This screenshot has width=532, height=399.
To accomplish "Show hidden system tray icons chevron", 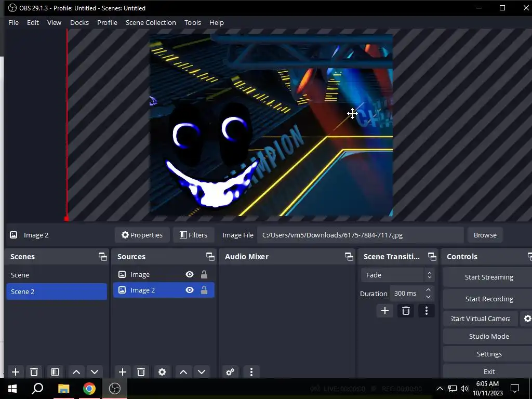I will tap(440, 389).
